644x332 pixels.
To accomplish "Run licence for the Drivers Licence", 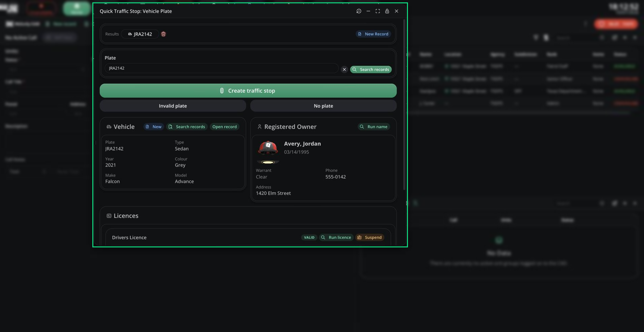I will pyautogui.click(x=336, y=237).
